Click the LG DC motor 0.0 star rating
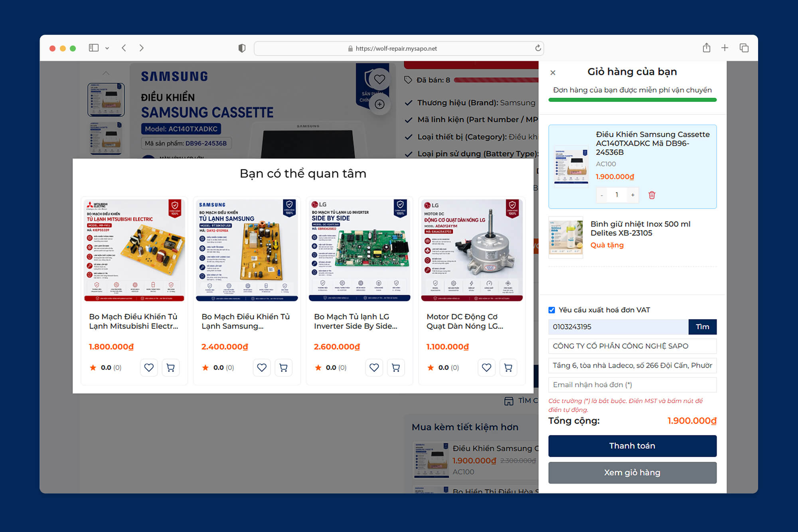 tap(443, 368)
